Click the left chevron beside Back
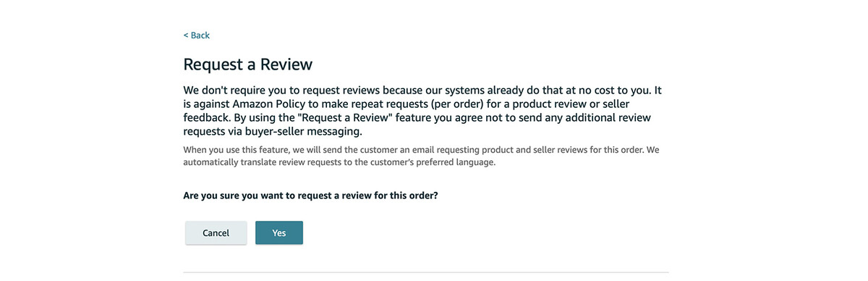This screenshot has width=868, height=281. [186, 35]
